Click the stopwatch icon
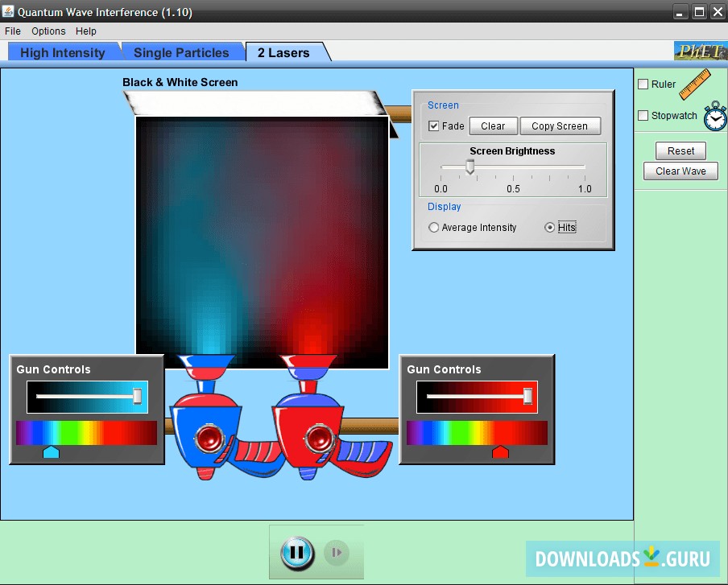This screenshot has width=728, height=585. click(714, 116)
